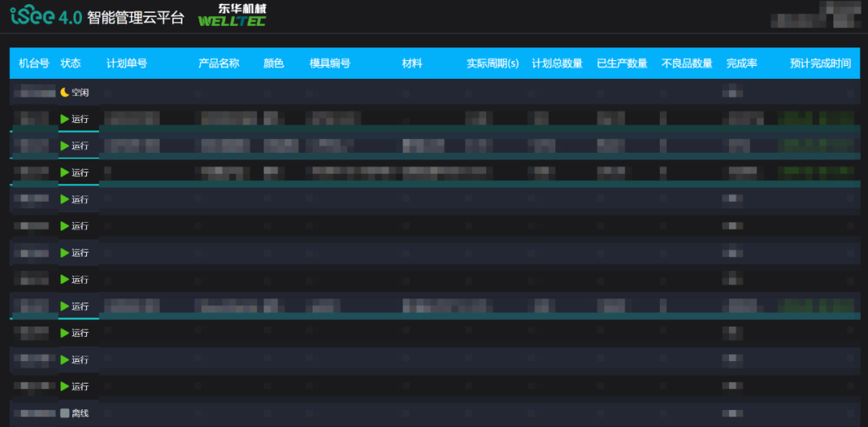Click the iSee 4.0 logo
868x427 pixels.
pos(46,16)
